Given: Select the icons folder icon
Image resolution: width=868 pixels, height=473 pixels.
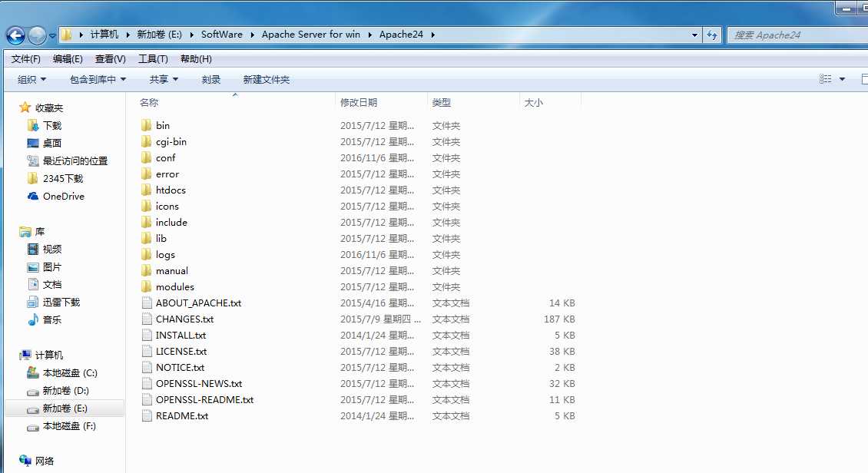Looking at the screenshot, I should click(x=146, y=206).
